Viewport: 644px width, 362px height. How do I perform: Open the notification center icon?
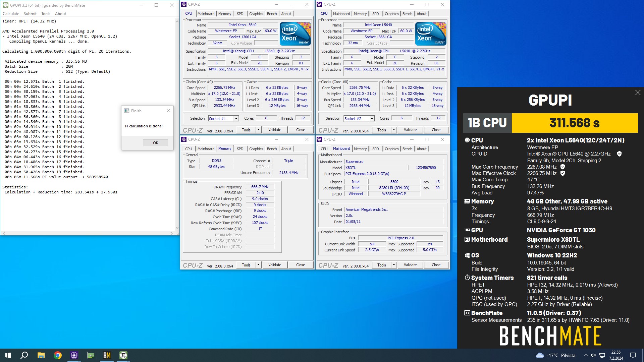(633, 355)
